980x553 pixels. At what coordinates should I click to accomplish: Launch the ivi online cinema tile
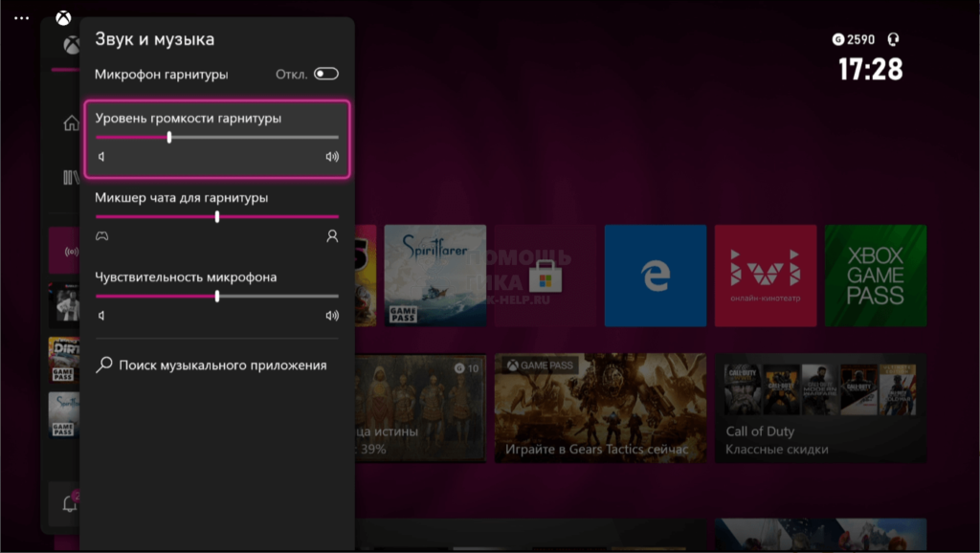(766, 276)
